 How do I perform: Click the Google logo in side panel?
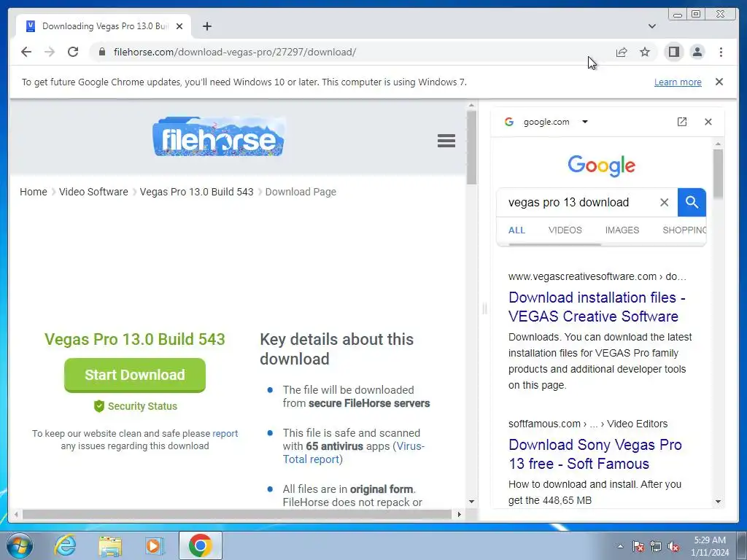pos(601,166)
